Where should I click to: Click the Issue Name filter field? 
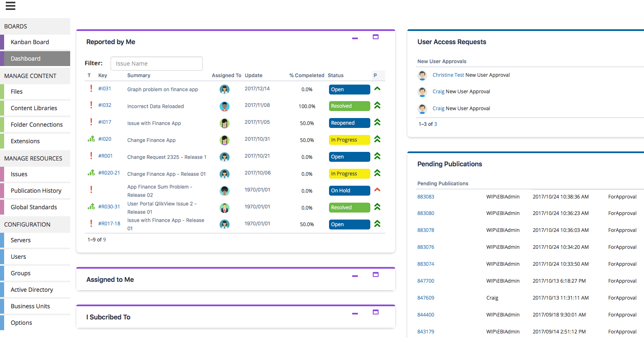pos(156,64)
